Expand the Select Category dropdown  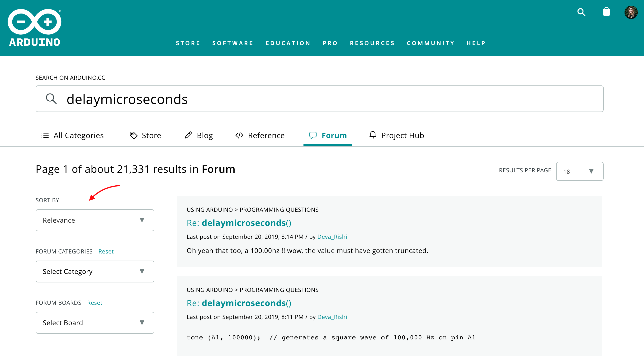(x=95, y=271)
